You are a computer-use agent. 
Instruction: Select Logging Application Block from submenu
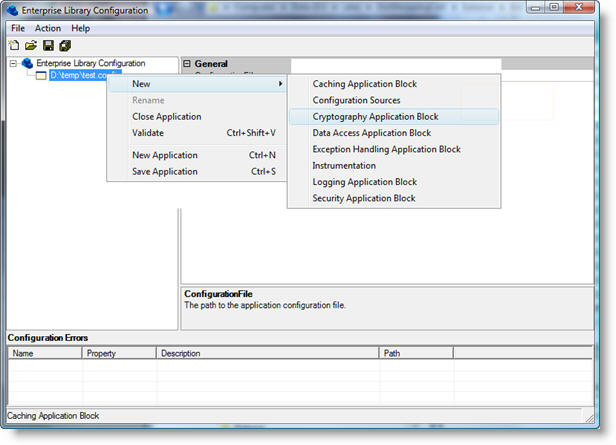tap(394, 182)
